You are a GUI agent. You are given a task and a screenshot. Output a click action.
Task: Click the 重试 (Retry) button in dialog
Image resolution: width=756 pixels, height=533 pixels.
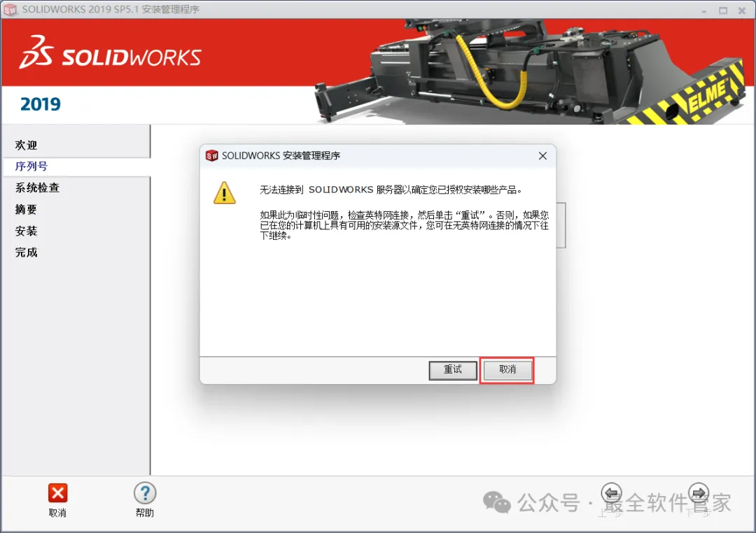(x=453, y=370)
